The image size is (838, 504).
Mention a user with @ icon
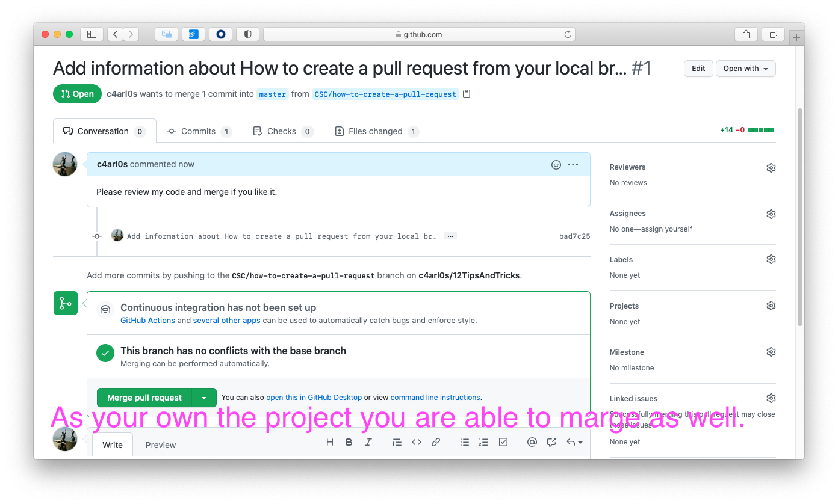click(x=532, y=442)
